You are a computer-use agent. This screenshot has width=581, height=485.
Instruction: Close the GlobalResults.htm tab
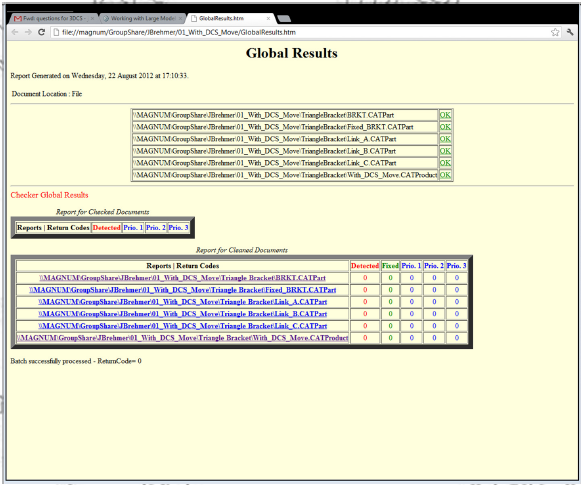pyautogui.click(x=268, y=18)
